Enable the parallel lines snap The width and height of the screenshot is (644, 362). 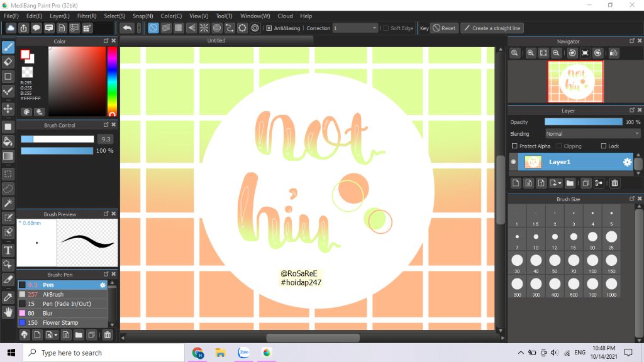pyautogui.click(x=166, y=28)
